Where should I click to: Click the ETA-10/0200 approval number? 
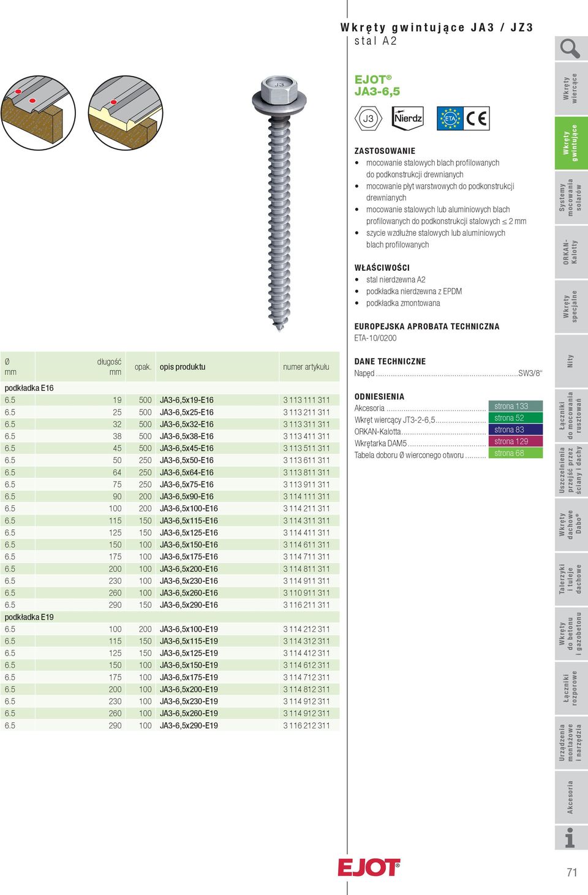point(375,338)
